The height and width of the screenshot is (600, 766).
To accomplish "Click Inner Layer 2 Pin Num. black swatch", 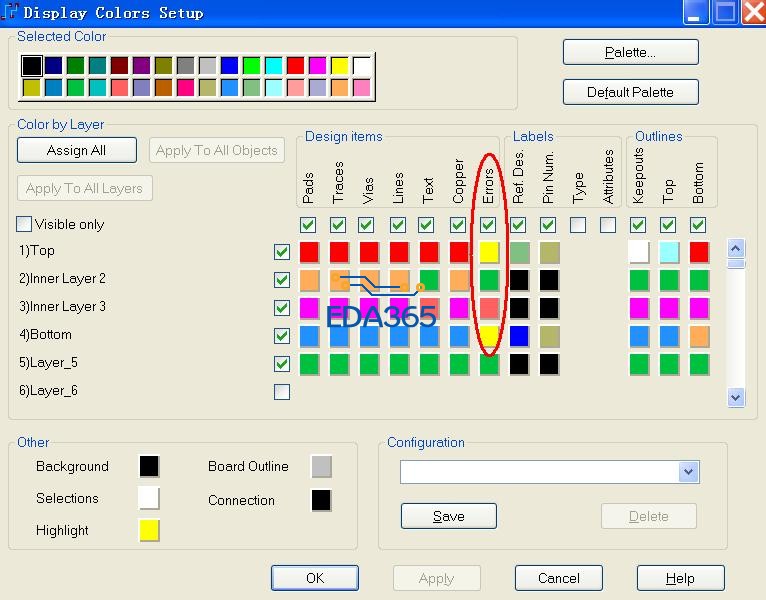I will point(549,280).
